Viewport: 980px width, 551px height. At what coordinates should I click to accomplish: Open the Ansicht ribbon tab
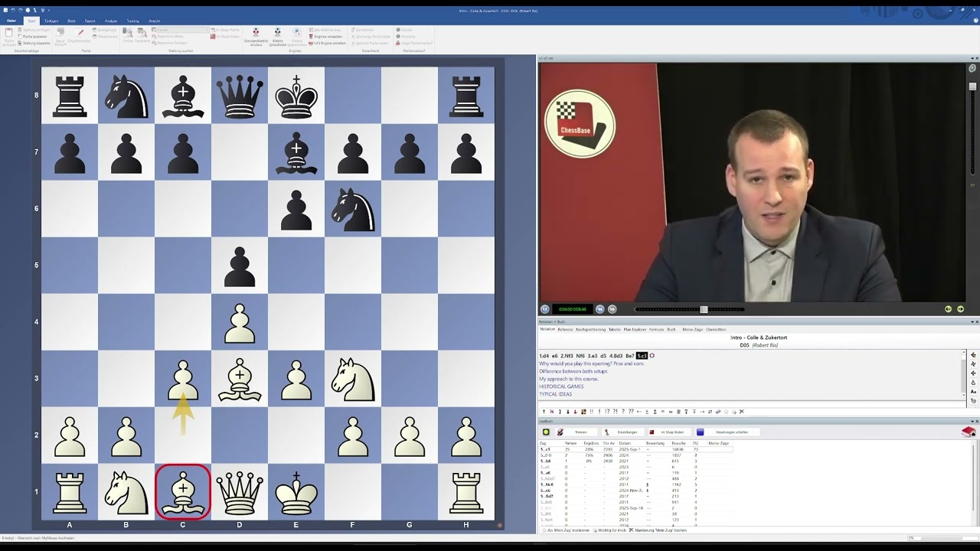coord(154,21)
